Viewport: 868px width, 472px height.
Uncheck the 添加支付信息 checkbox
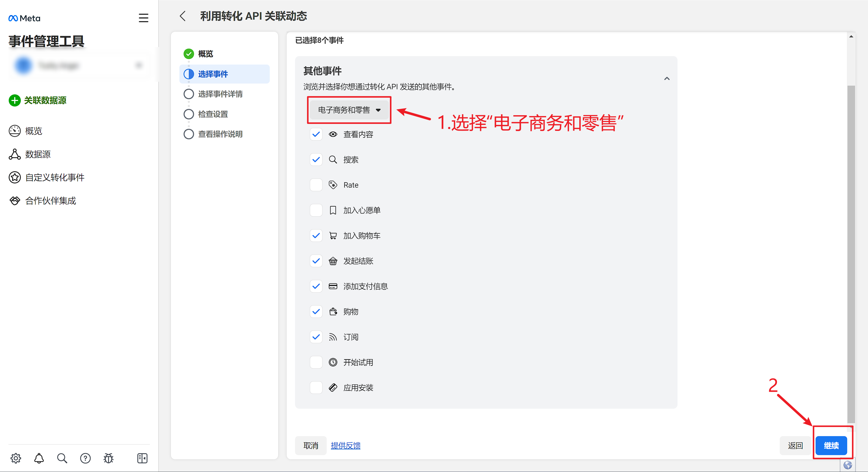tap(316, 286)
